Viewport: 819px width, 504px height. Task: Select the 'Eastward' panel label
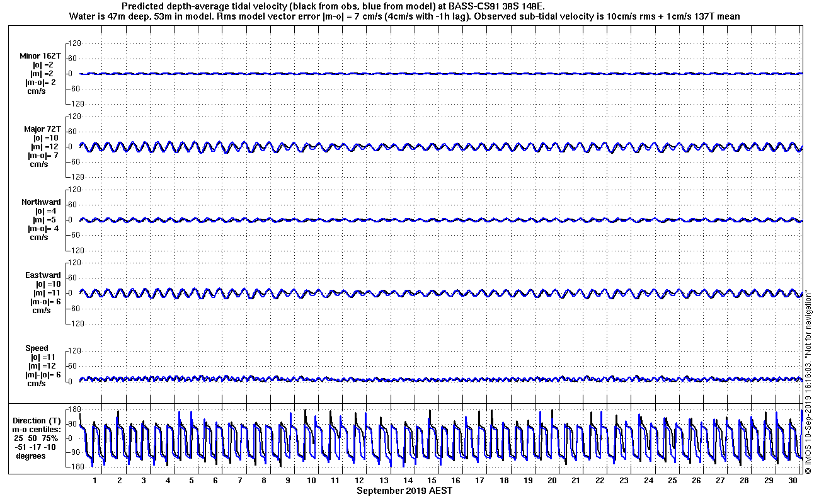[x=43, y=275]
